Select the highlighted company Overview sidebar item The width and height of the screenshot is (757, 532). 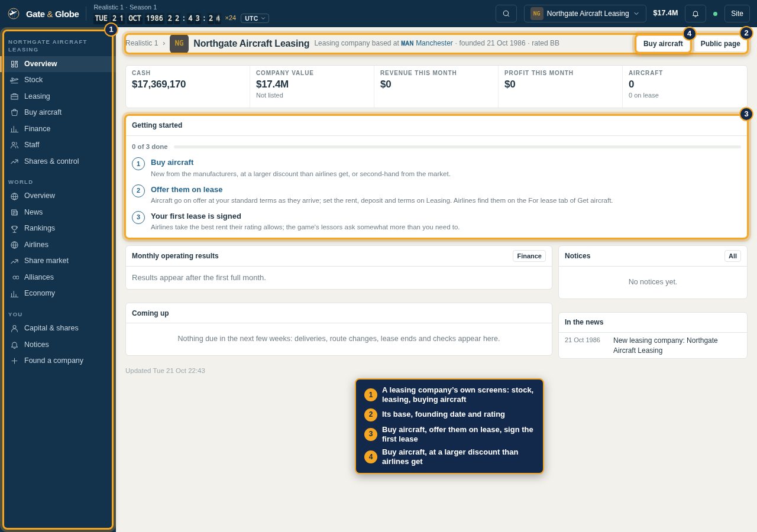(x=58, y=64)
